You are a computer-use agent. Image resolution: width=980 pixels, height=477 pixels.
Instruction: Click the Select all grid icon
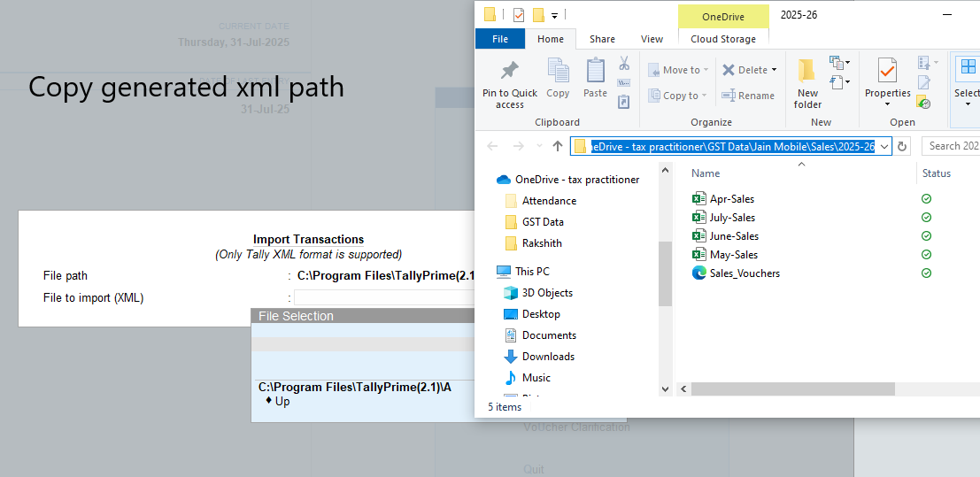[968, 67]
